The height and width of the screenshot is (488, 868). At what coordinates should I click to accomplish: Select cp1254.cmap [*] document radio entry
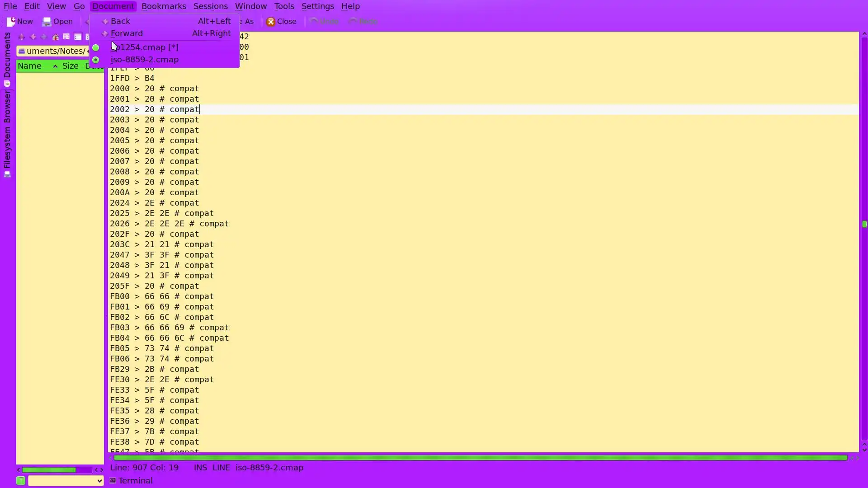point(144,47)
